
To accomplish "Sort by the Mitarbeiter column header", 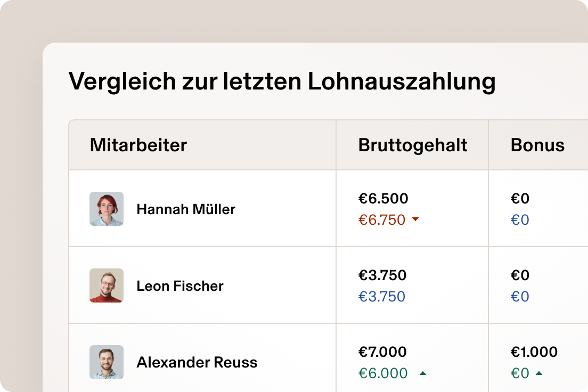I will pyautogui.click(x=138, y=145).
